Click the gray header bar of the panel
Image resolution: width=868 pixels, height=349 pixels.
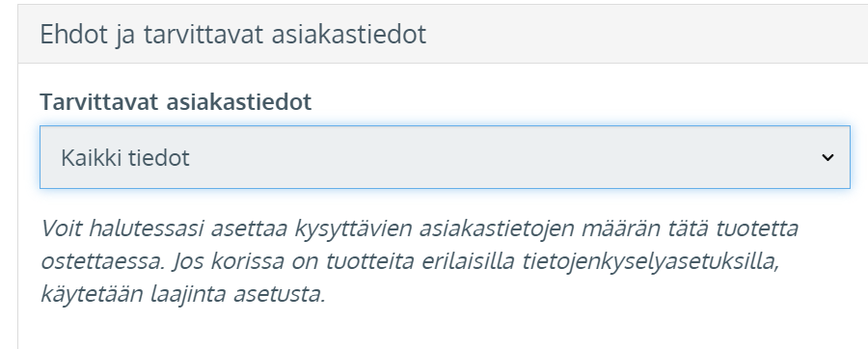[x=443, y=34]
